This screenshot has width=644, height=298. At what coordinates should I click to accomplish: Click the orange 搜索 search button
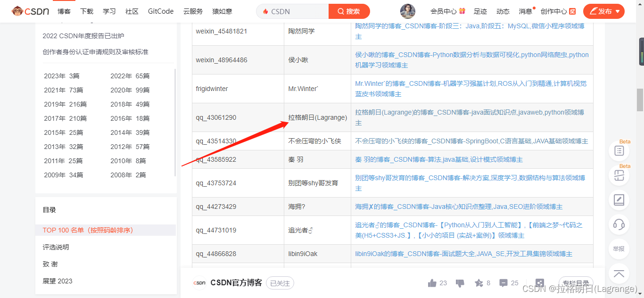(x=349, y=11)
